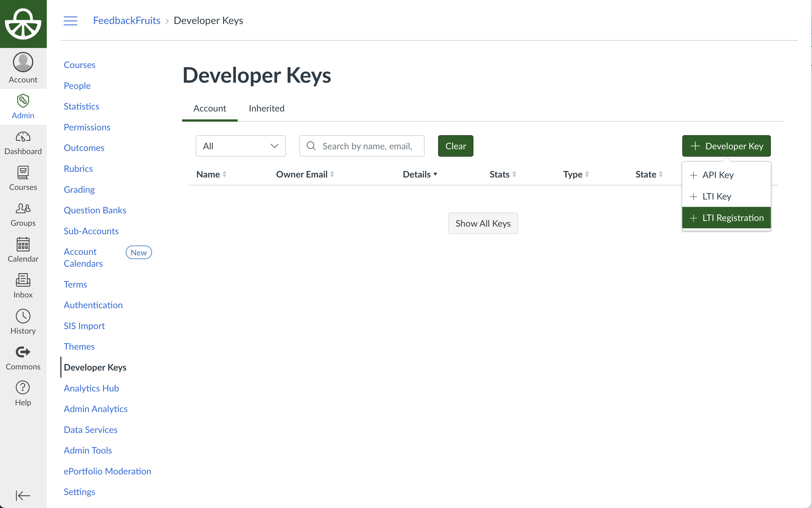Open the SIS Import link
Viewport: 812px width, 508px height.
(84, 326)
